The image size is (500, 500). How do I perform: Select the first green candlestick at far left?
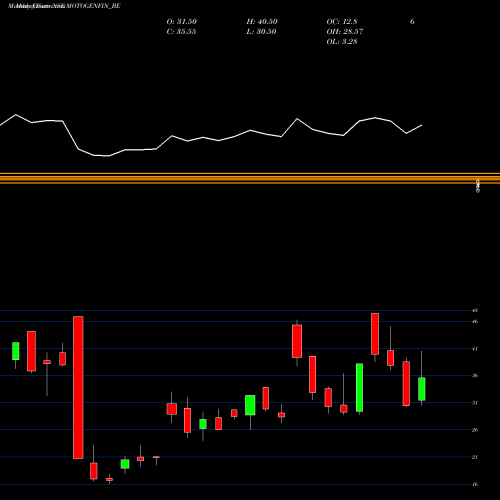click(x=16, y=351)
